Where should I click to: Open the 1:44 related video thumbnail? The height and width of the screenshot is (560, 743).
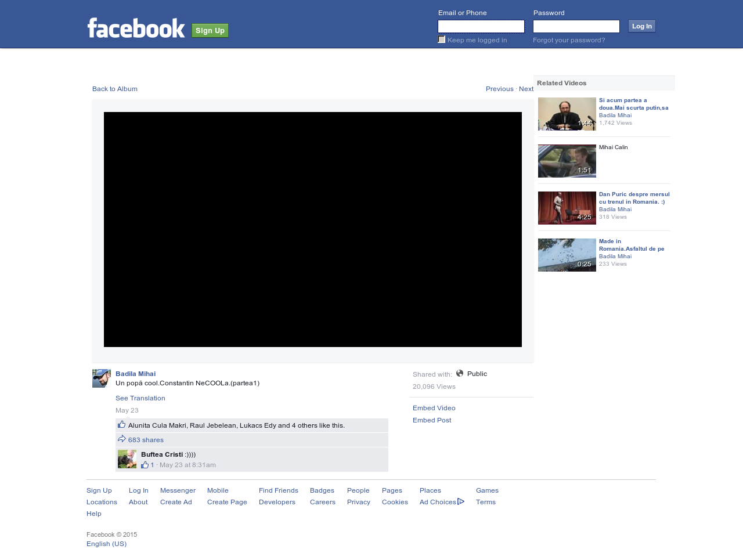click(x=567, y=114)
